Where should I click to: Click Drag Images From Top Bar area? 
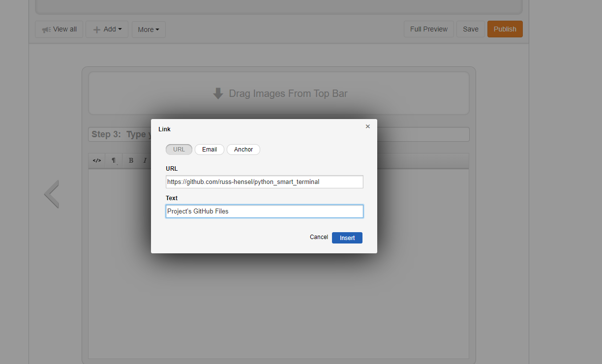pos(279,93)
